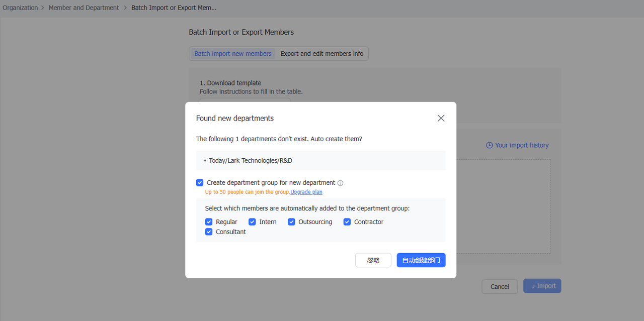
Task: Click the Batch Import or Export breadcrumb
Action: (x=174, y=8)
